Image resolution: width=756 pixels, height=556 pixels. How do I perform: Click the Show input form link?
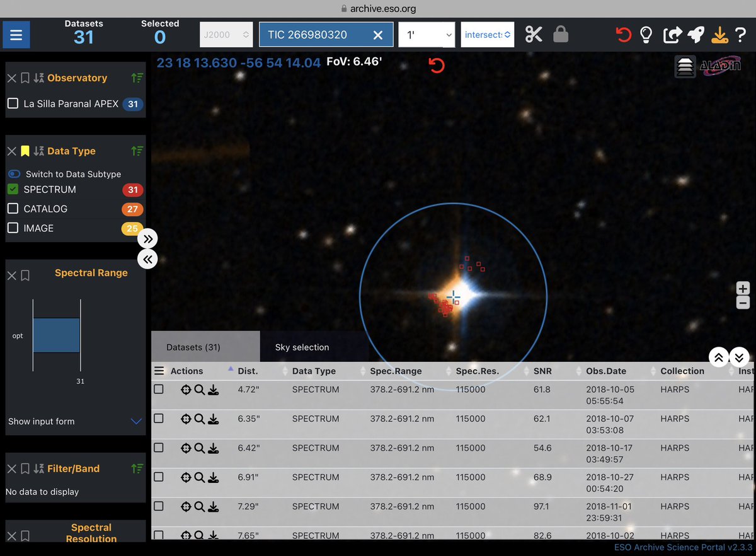42,422
